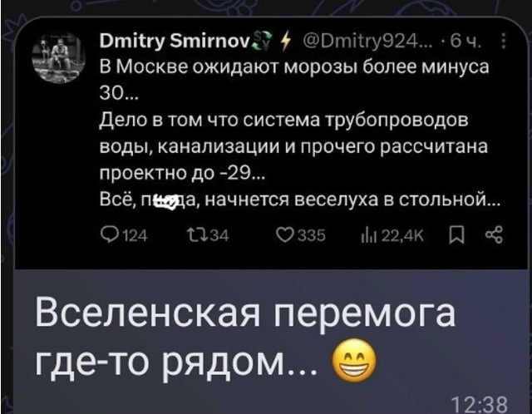Click the 12:38 message time stamp
Viewport: 532px width, 414px height.
click(x=479, y=405)
